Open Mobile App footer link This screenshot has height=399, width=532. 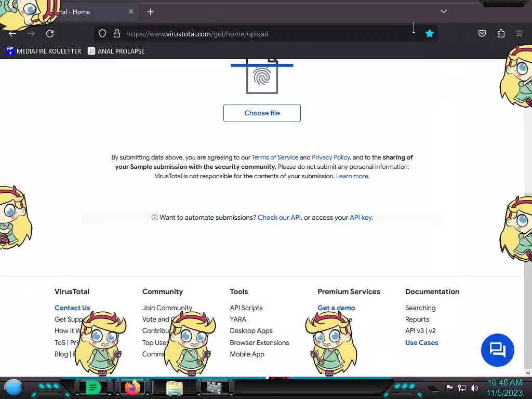(x=247, y=354)
